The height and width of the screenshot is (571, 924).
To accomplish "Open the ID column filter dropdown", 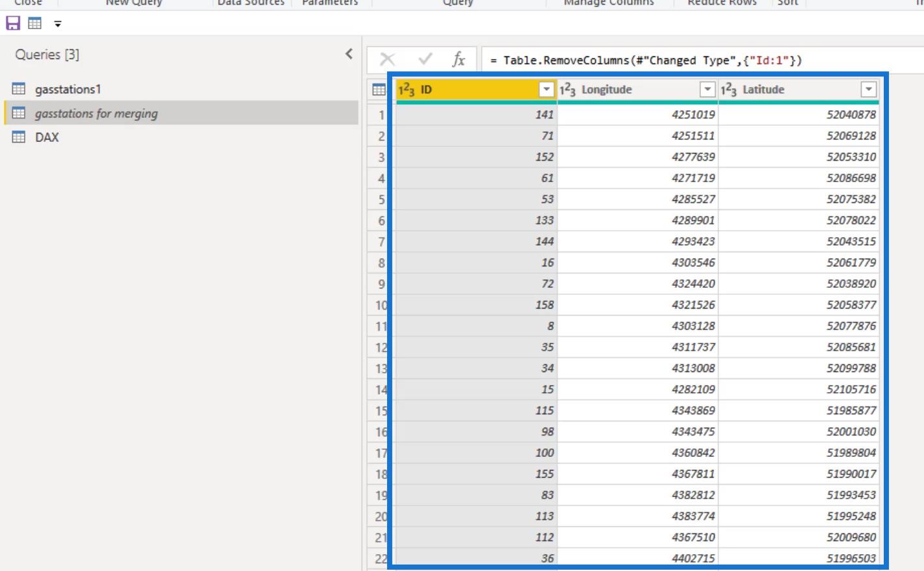I will [x=547, y=89].
